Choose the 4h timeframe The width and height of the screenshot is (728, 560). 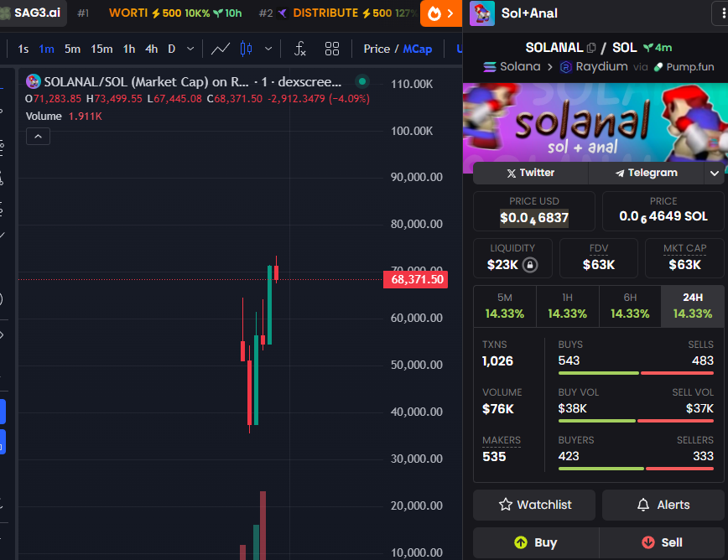coord(151,49)
